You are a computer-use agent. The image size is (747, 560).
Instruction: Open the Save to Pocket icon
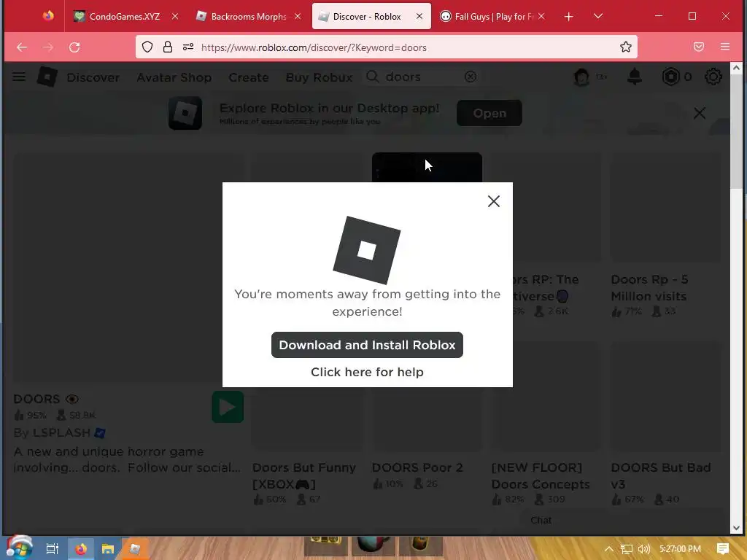pyautogui.click(x=698, y=47)
